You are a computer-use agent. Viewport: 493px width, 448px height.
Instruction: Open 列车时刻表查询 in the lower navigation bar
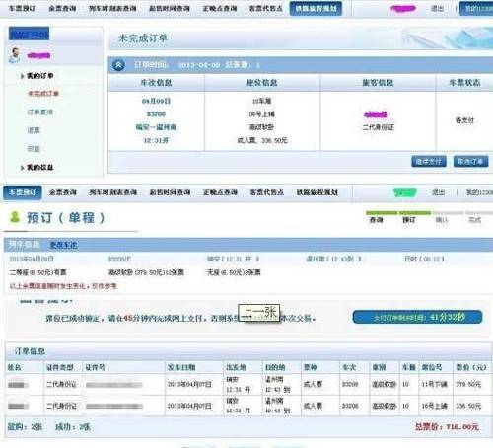click(x=112, y=192)
